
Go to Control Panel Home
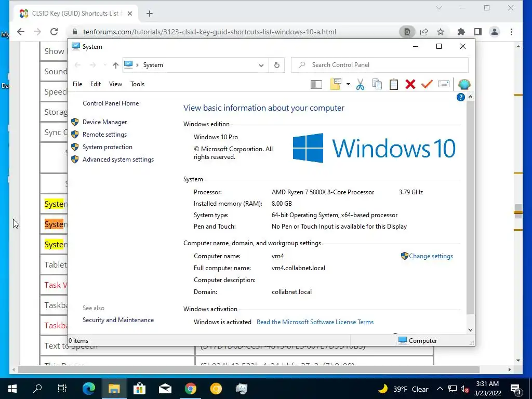click(111, 103)
